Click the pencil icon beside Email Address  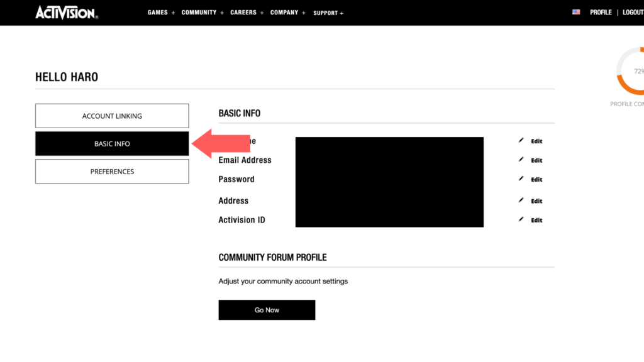521,159
